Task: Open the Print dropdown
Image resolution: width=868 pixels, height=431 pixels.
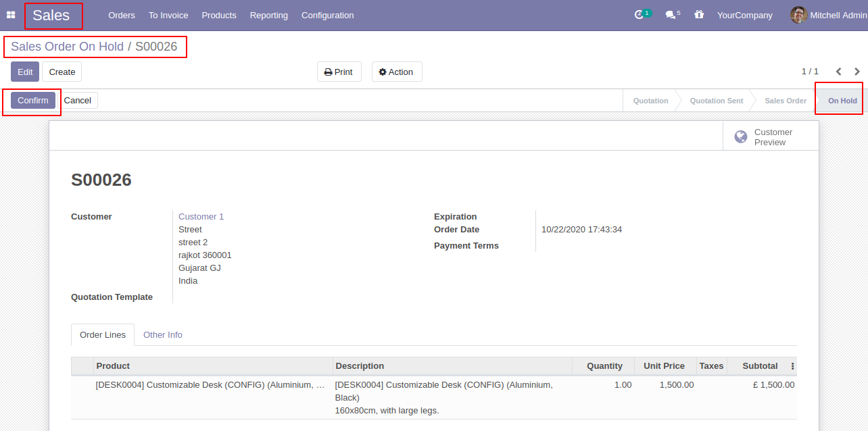Action: (x=339, y=72)
